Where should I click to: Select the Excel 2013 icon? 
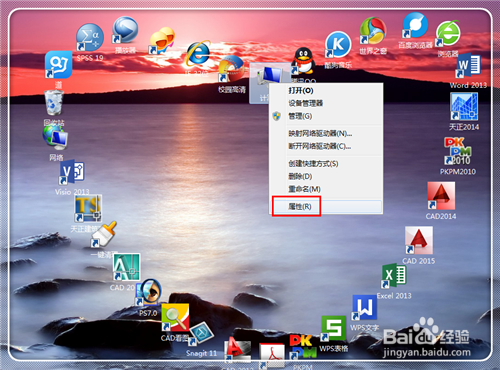point(394,275)
